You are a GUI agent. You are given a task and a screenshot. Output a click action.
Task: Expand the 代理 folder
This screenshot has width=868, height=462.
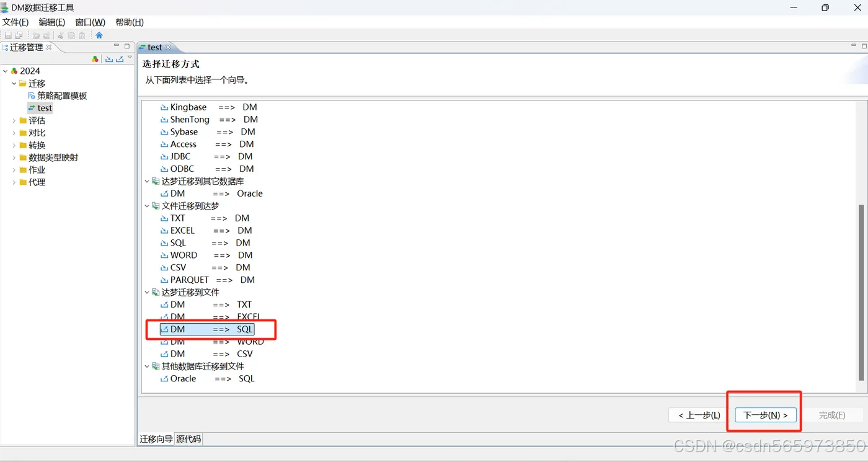[x=14, y=182]
